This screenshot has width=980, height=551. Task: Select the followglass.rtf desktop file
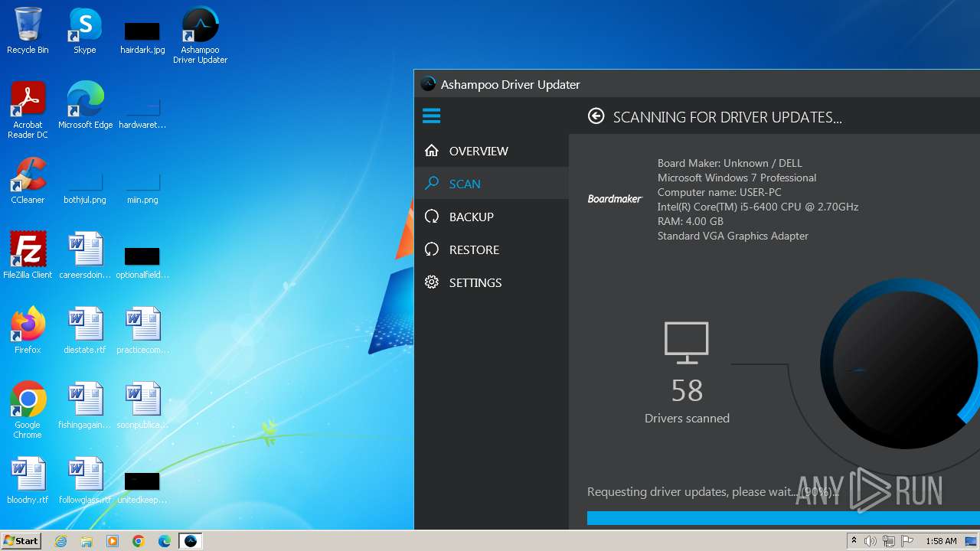(x=85, y=481)
